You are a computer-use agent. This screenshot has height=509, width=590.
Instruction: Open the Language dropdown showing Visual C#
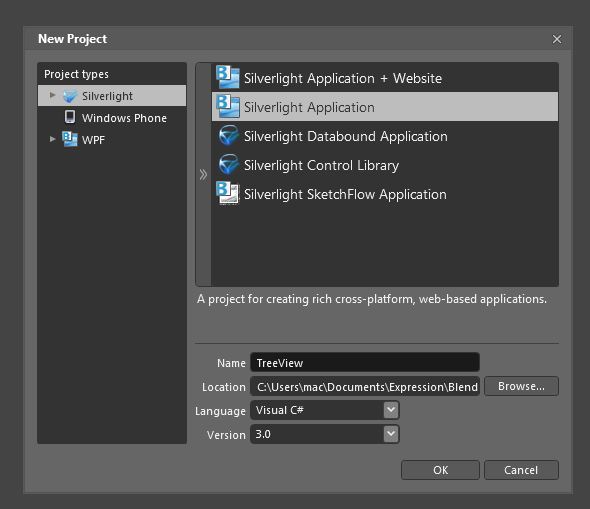coord(324,410)
